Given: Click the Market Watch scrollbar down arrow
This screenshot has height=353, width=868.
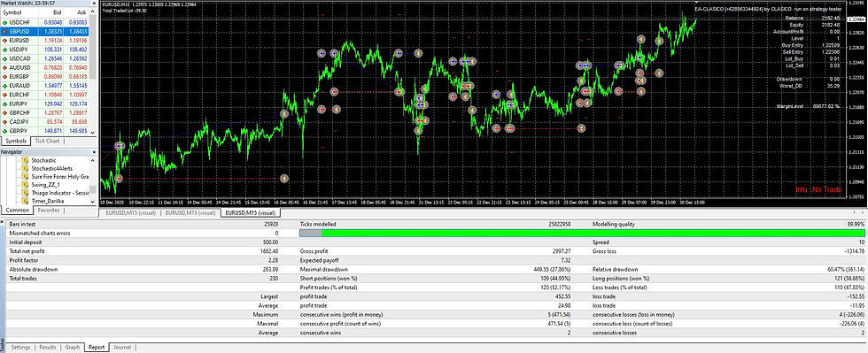Looking at the screenshot, I should coord(94,132).
